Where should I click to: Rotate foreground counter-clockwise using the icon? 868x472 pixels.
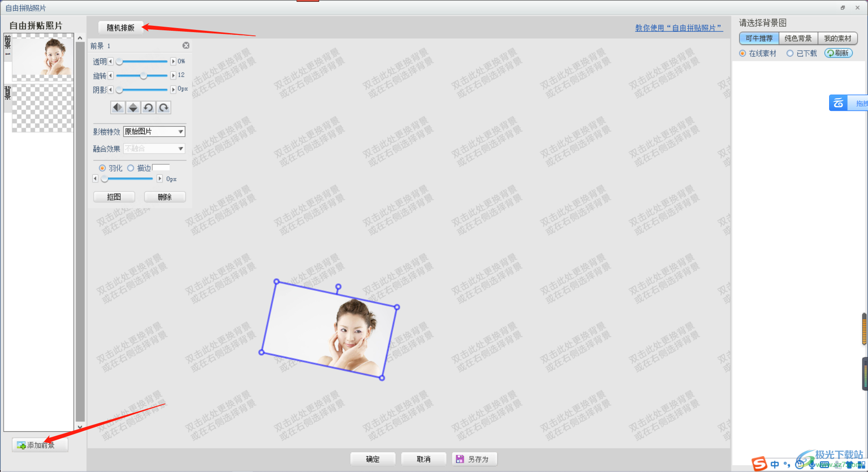(148, 107)
